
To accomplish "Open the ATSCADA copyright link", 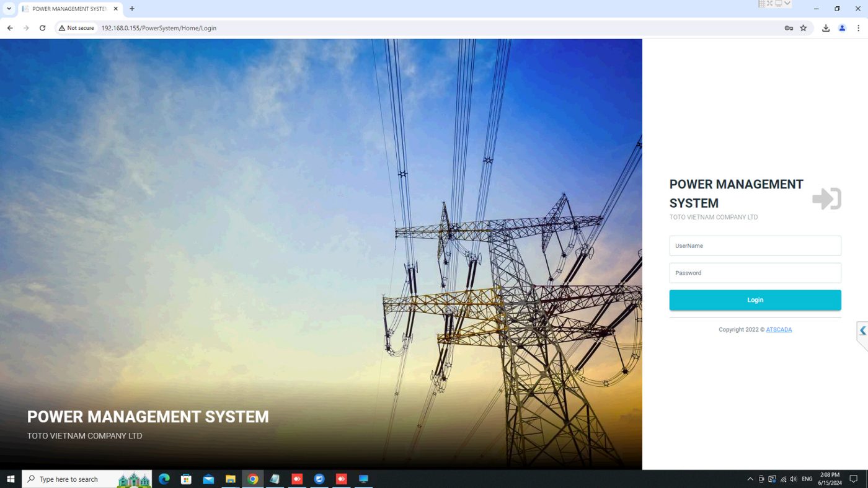I will pyautogui.click(x=779, y=330).
